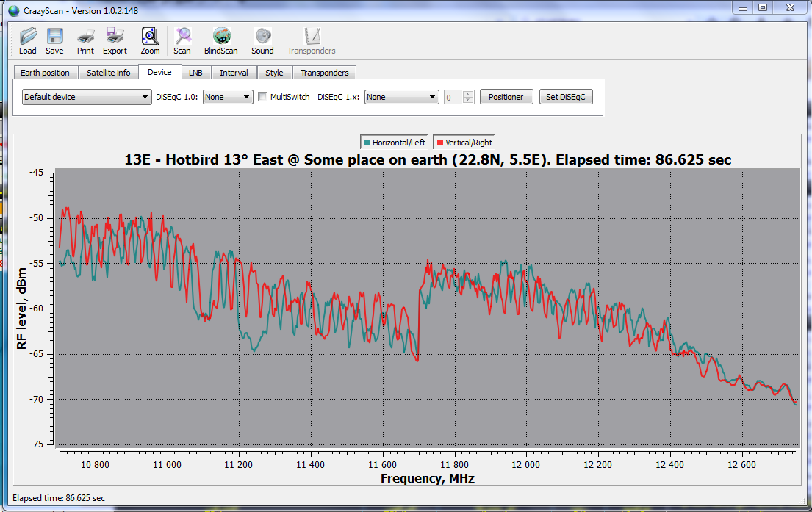Click the Load folder icon
This screenshot has width=812, height=512.
(x=28, y=40)
